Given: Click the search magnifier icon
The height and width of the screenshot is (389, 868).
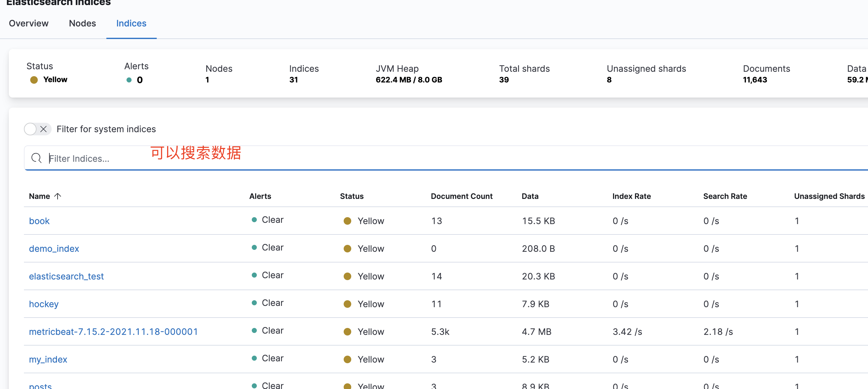Looking at the screenshot, I should click(x=36, y=158).
